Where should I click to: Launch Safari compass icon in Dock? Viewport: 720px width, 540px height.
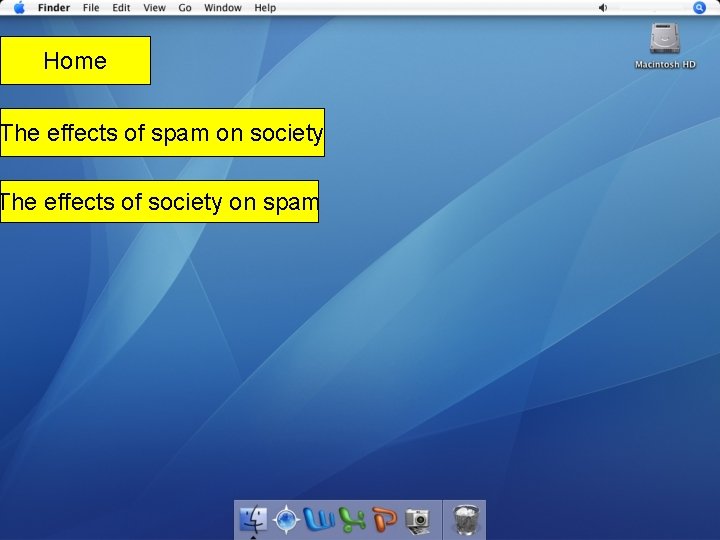286,519
